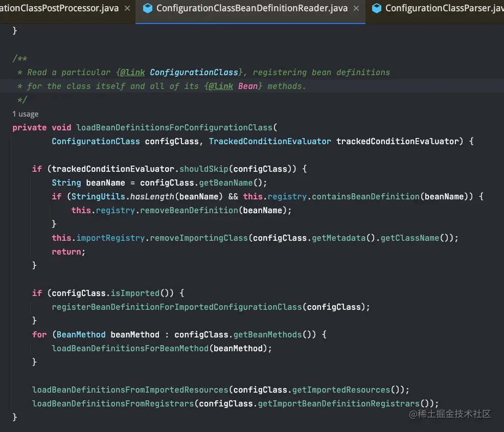This screenshot has height=432, width=504.
Task: Click the private keyword of the method
Action: click(29, 128)
